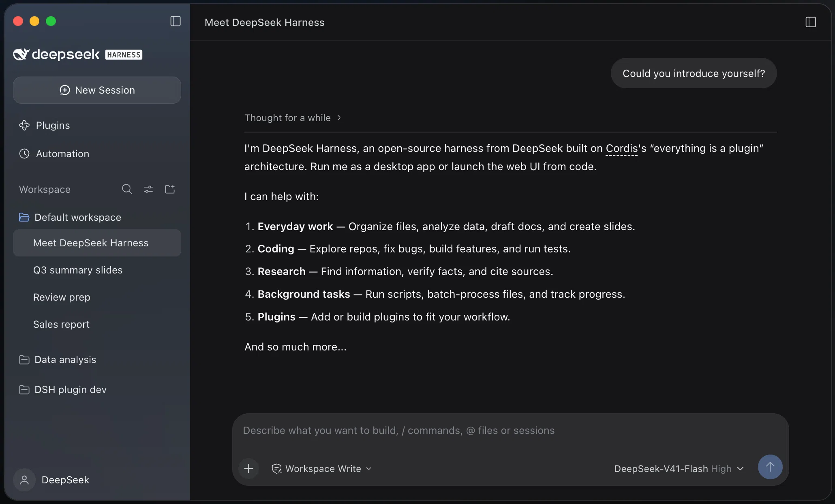Click the DeepSeek whale logo
Screen dimensions: 835x504
21,54
